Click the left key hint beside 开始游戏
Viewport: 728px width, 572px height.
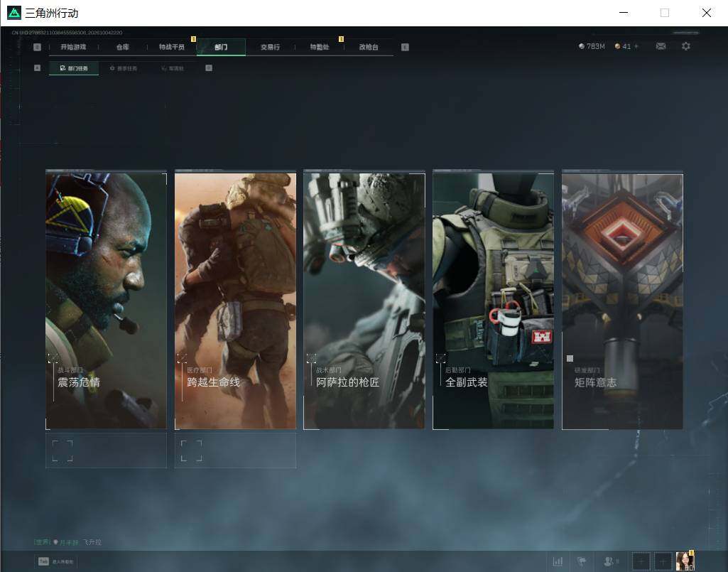(x=37, y=47)
